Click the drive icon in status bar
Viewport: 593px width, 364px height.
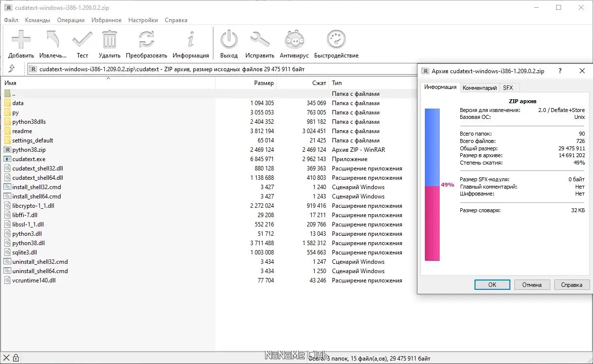tap(6, 358)
